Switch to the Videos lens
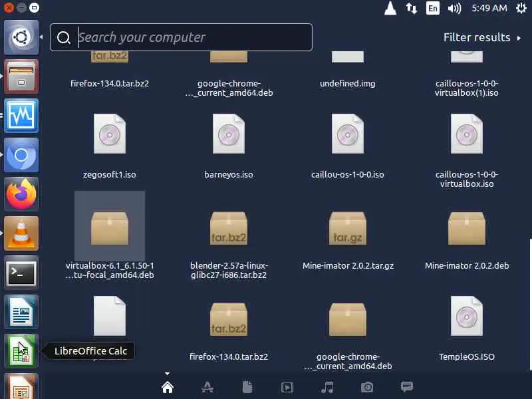This screenshot has height=399, width=532. (287, 387)
